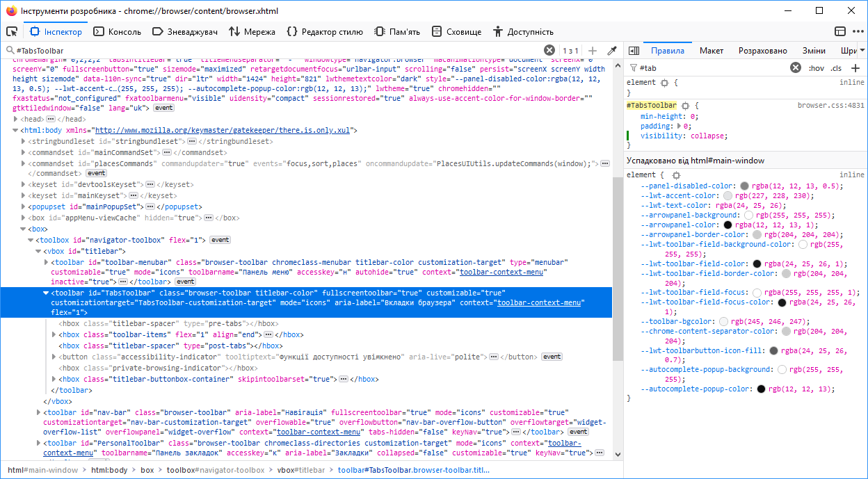The image size is (868, 479).
Task: Show event listeners on navigator-toolbox
Action: (220, 240)
